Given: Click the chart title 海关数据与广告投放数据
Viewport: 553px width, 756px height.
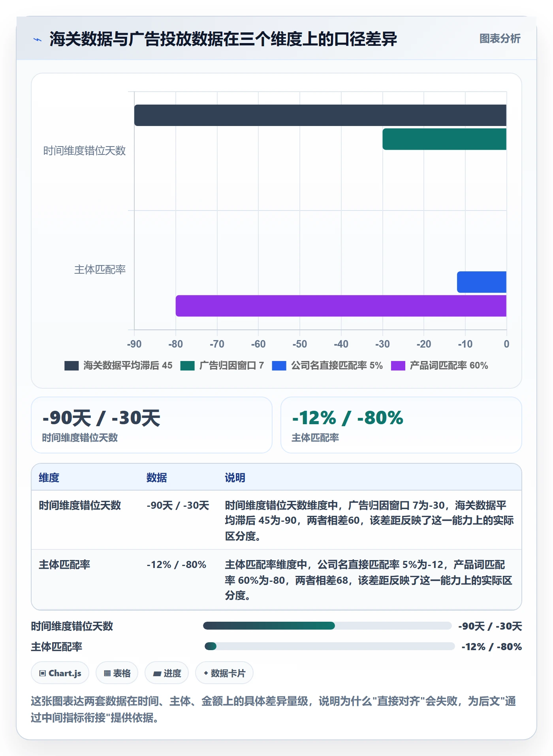Looking at the screenshot, I should tap(223, 39).
